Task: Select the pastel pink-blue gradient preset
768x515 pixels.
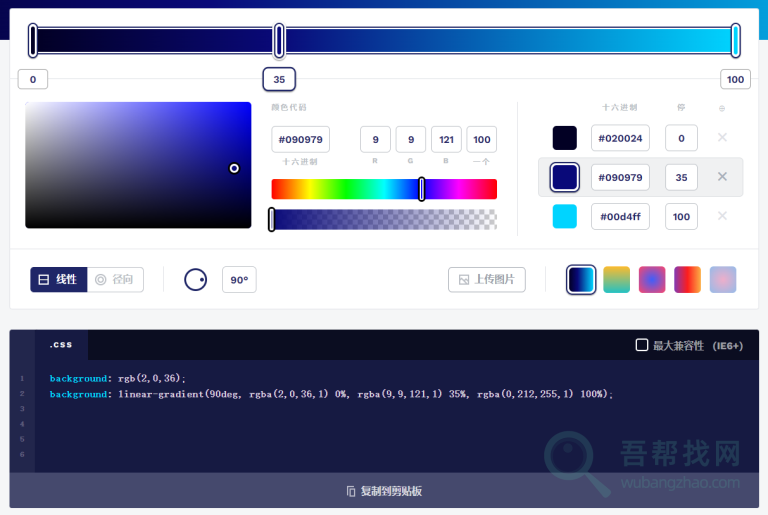Action: (x=723, y=280)
